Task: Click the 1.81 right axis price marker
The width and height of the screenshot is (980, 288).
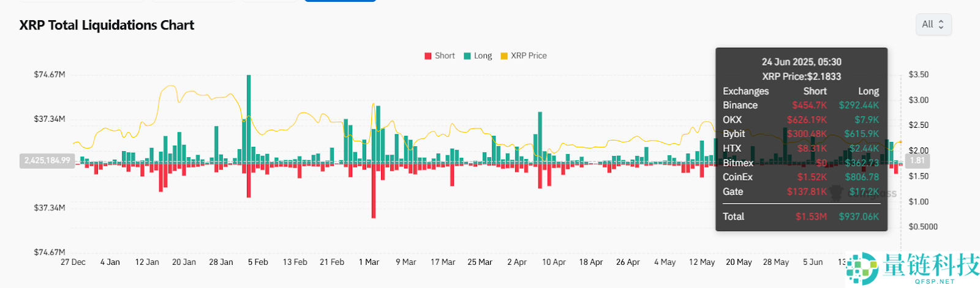Action: (917, 160)
